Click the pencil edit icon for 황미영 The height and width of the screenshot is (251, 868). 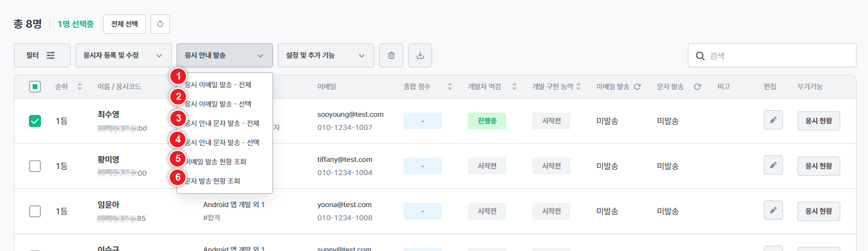(773, 166)
